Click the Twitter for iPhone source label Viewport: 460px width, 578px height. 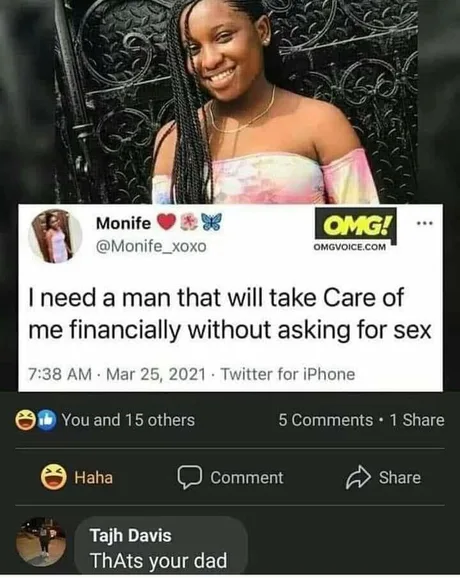288,374
